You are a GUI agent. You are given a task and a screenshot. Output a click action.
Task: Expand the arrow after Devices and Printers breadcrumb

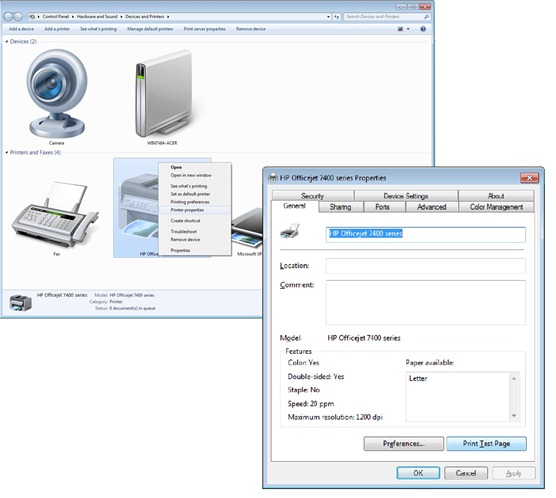(x=168, y=17)
